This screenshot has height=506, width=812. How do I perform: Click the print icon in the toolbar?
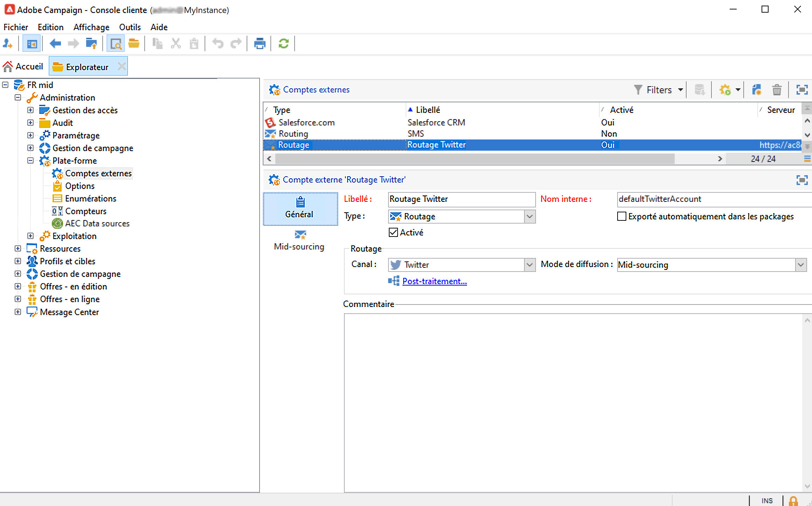click(260, 44)
